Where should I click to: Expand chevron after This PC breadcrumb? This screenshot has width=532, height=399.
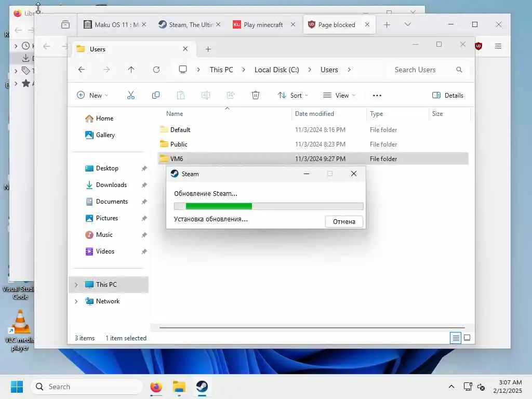pyautogui.click(x=244, y=70)
